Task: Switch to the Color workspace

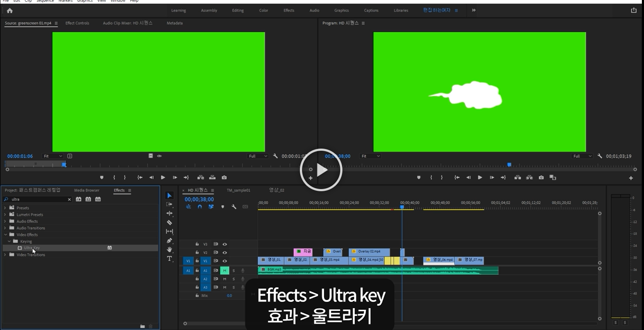Action: point(264,11)
